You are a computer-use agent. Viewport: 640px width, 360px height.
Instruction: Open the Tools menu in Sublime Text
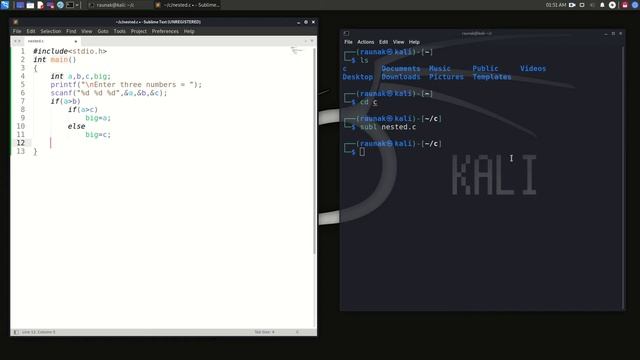point(120,31)
